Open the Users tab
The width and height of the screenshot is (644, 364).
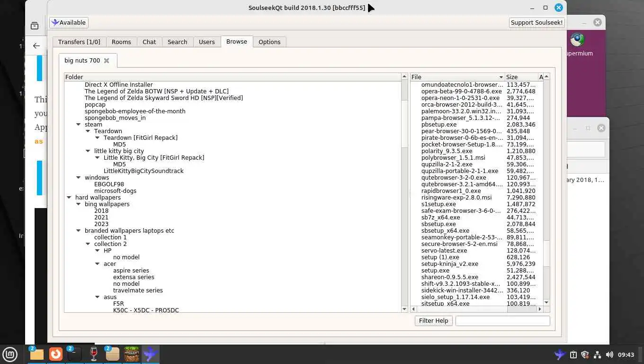(206, 42)
